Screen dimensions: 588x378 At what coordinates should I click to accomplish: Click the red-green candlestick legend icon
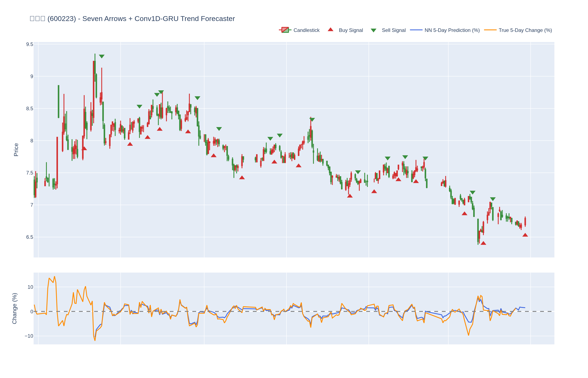pos(285,30)
